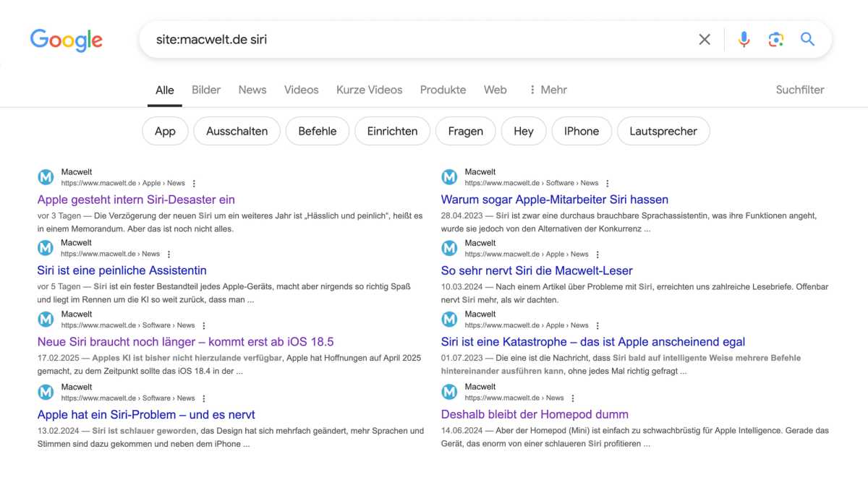Switch to the News tab
868x488 pixels.
point(252,90)
